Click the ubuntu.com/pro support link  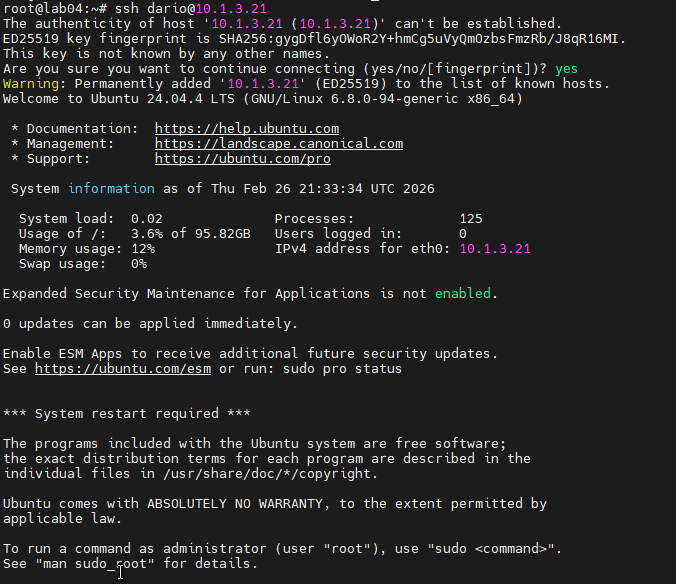coord(242,159)
